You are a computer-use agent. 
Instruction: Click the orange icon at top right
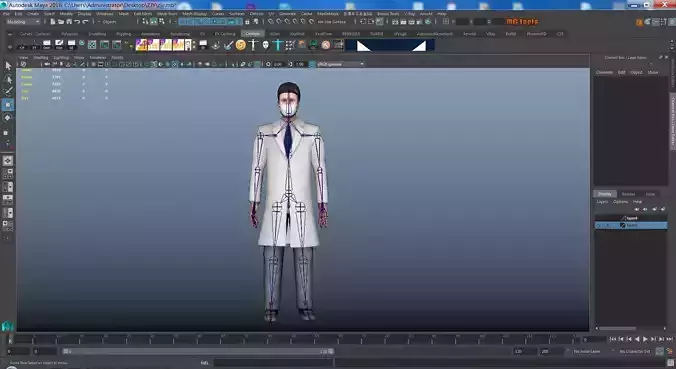639,22
